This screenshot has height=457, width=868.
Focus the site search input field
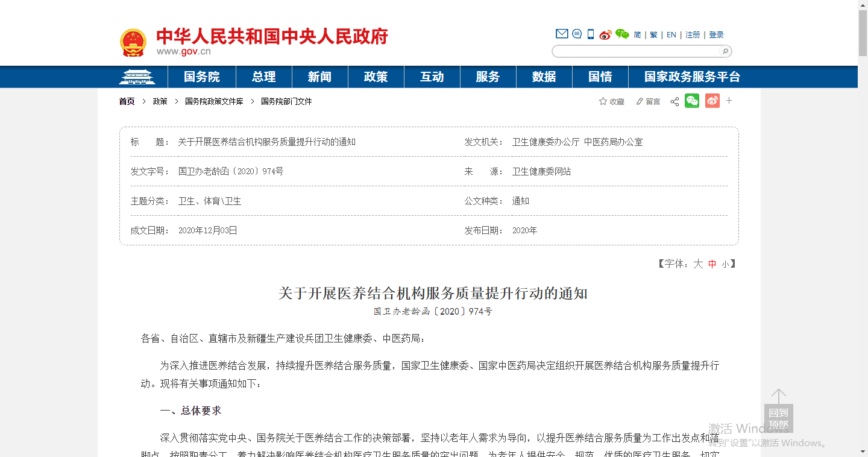(636, 51)
